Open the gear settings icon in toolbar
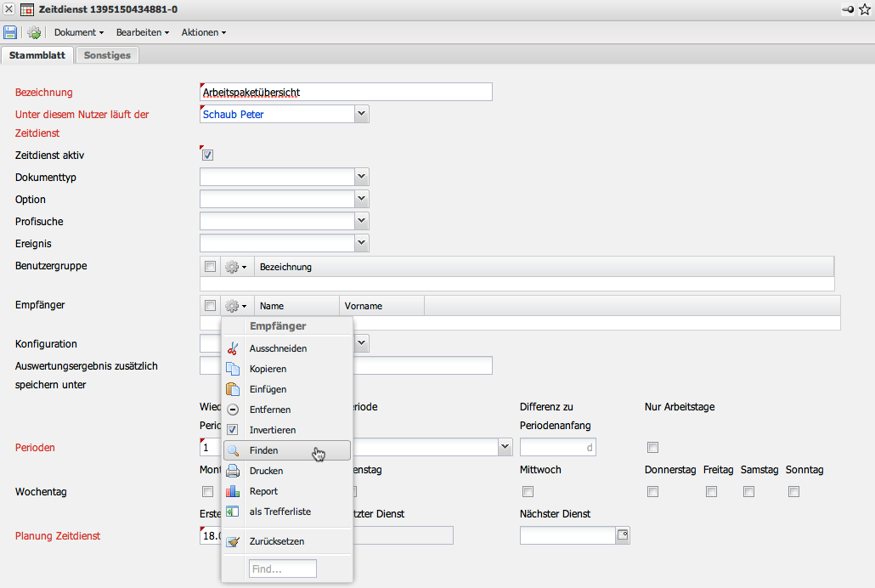Viewport: 875px width, 588px height. pos(34,32)
